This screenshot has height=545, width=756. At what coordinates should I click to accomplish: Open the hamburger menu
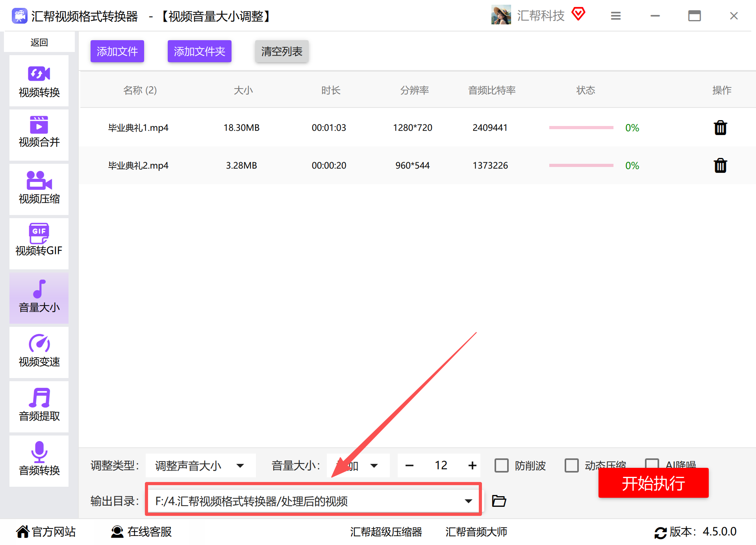[x=616, y=16]
